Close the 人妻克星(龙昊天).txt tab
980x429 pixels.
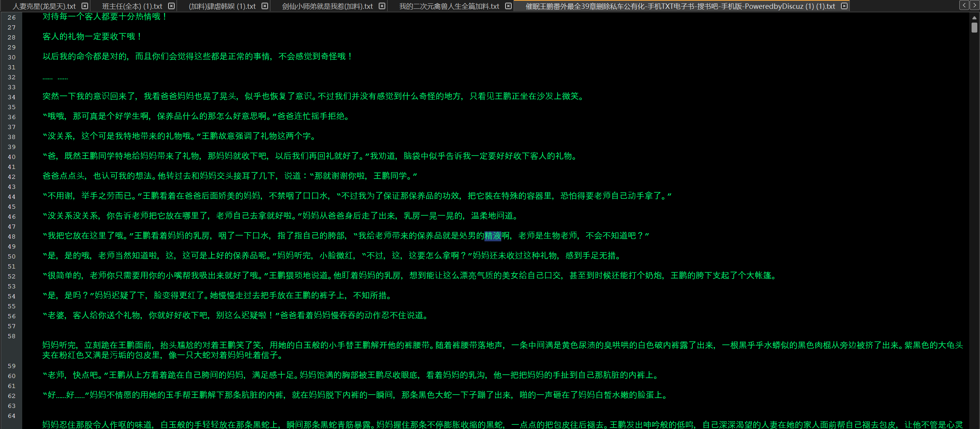coord(85,6)
